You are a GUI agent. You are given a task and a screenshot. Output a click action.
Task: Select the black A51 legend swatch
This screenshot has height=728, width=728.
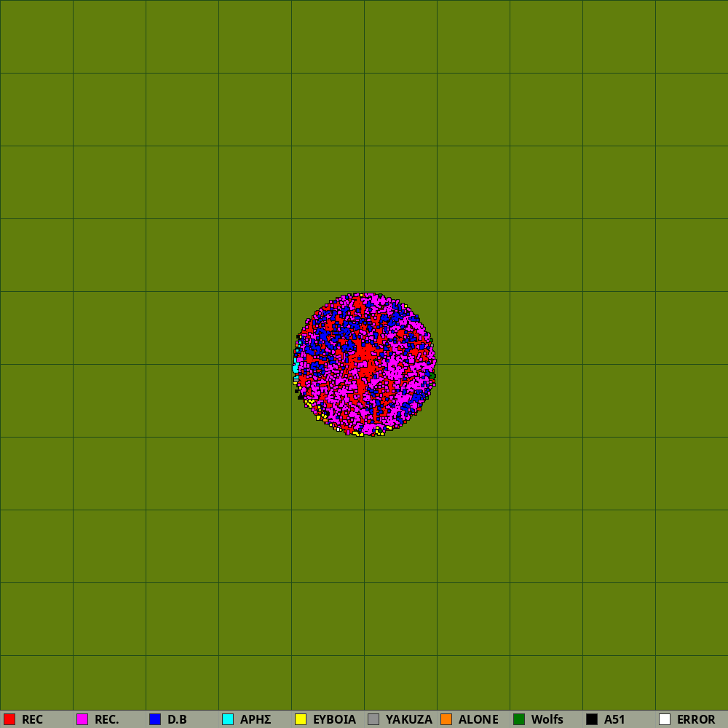(x=592, y=719)
